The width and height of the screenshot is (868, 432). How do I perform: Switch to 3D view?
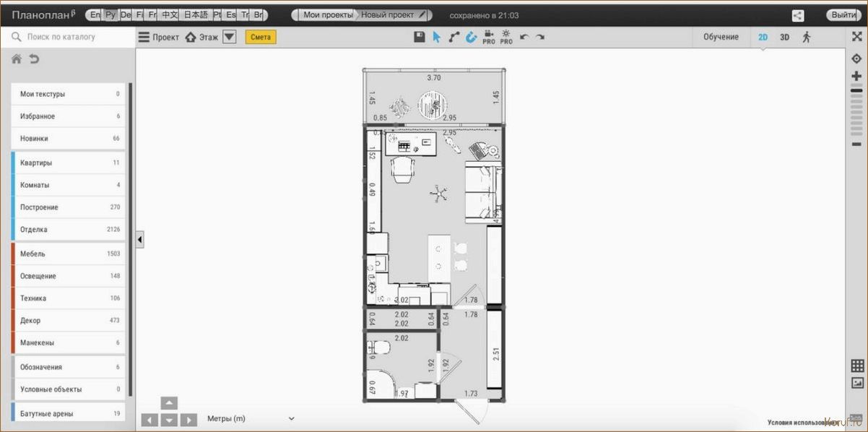tap(784, 37)
